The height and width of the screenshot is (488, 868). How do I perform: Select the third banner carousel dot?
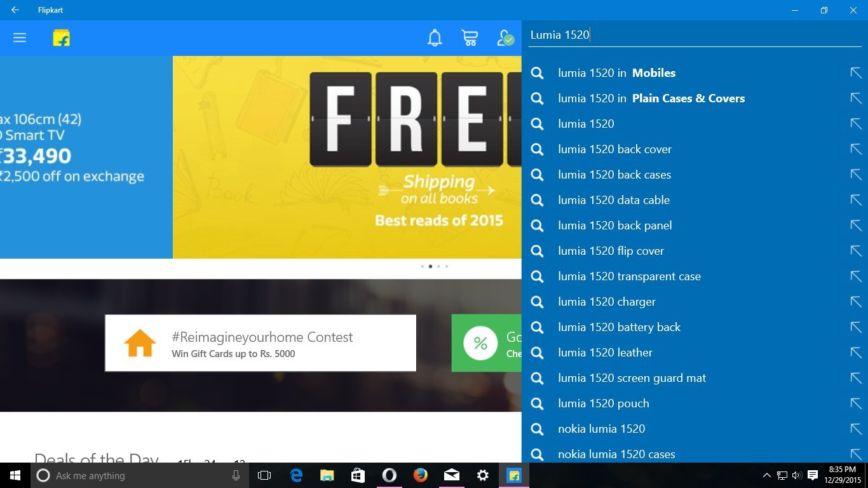[438, 266]
